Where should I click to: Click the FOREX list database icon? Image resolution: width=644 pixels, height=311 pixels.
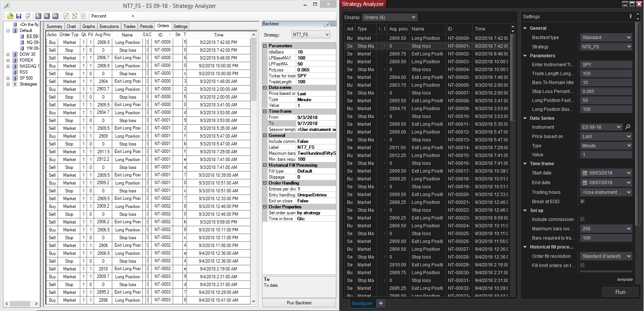pos(15,60)
